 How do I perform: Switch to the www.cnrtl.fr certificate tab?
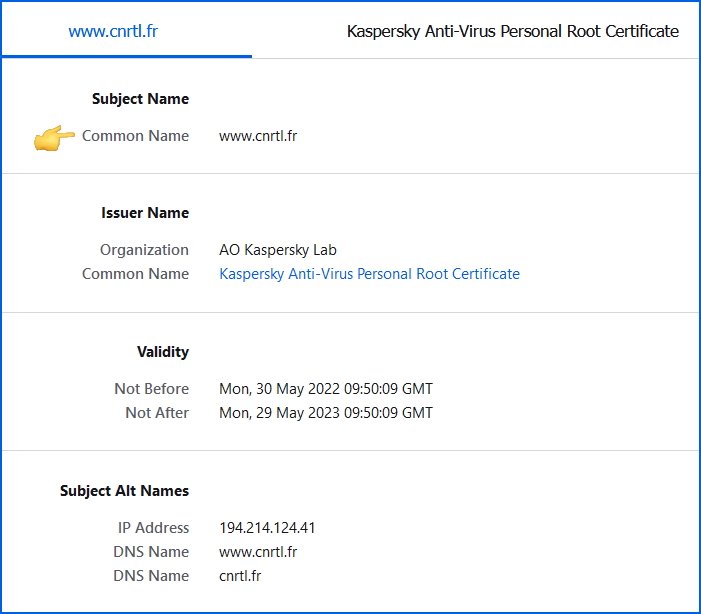(113, 31)
